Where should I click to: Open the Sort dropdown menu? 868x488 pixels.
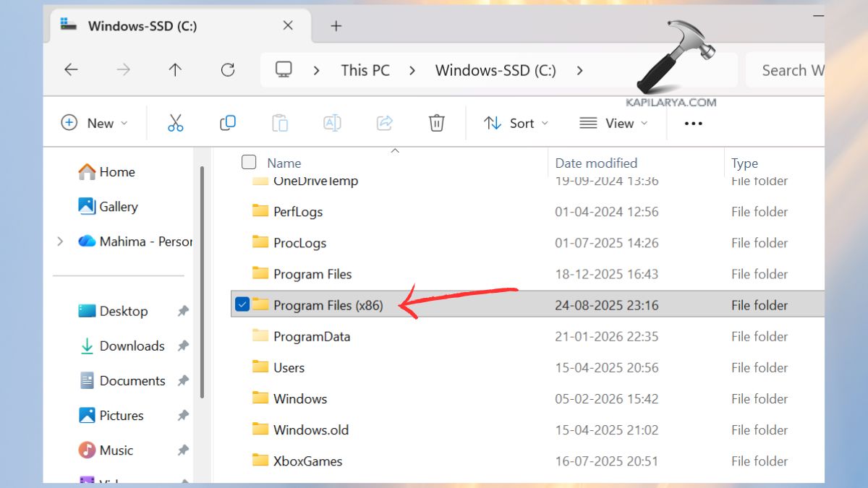[x=515, y=123]
